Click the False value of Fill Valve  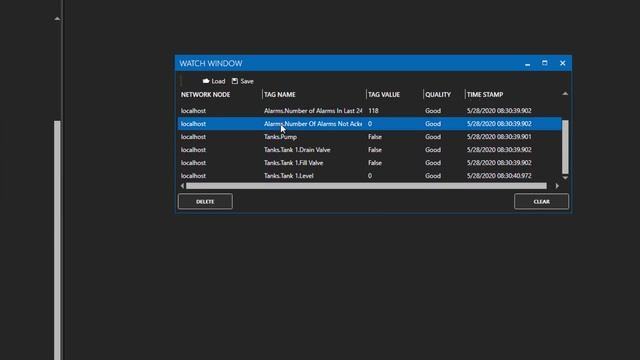click(375, 163)
